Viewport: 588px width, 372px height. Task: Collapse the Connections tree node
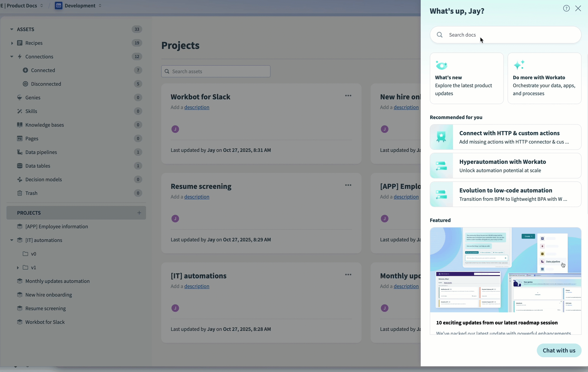(12, 57)
